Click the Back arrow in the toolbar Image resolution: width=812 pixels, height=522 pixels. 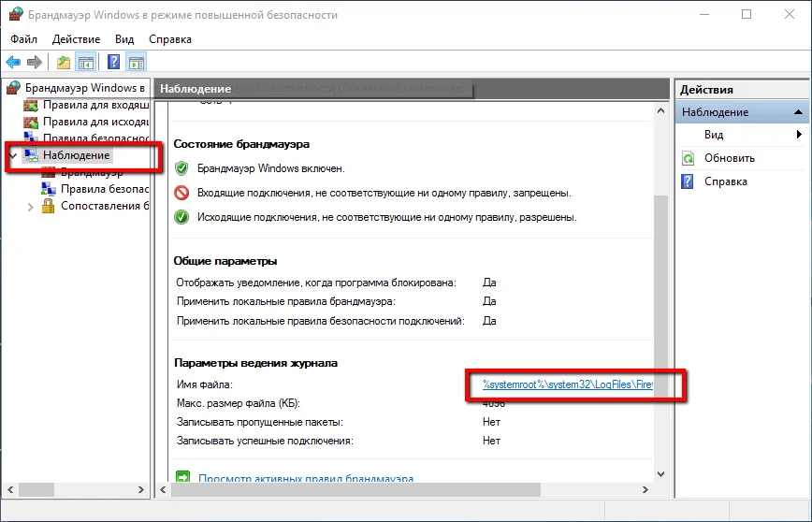14,63
